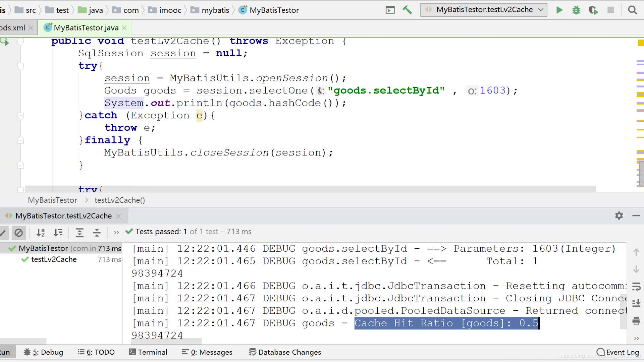Open Run tool window settings gear
This screenshot has height=362, width=644.
[x=619, y=216]
